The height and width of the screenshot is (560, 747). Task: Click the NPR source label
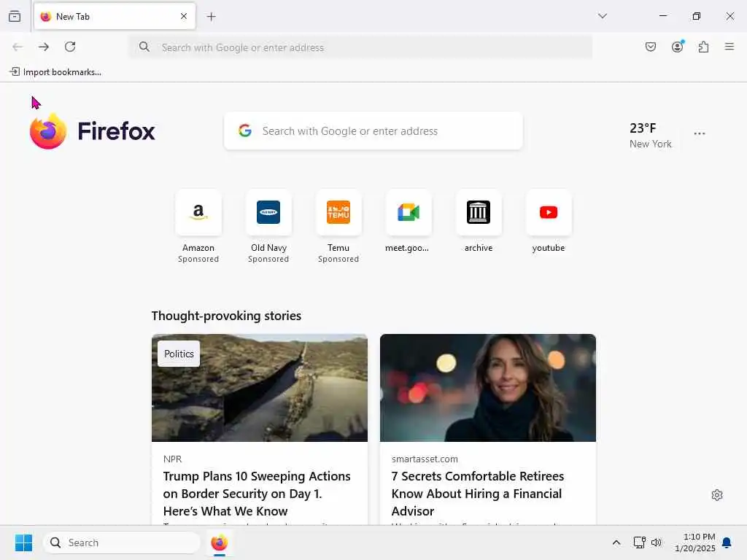point(172,459)
